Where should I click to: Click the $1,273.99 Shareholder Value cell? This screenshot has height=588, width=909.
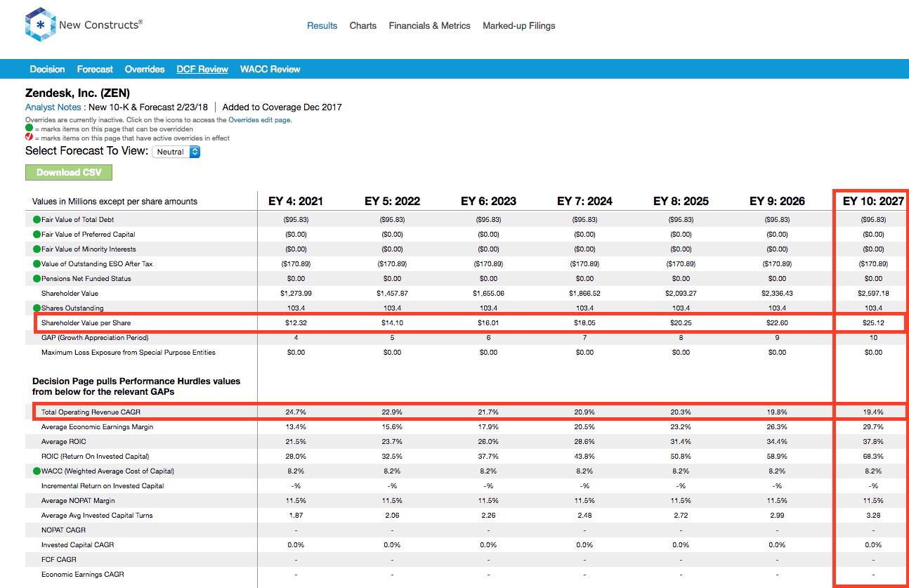point(296,294)
